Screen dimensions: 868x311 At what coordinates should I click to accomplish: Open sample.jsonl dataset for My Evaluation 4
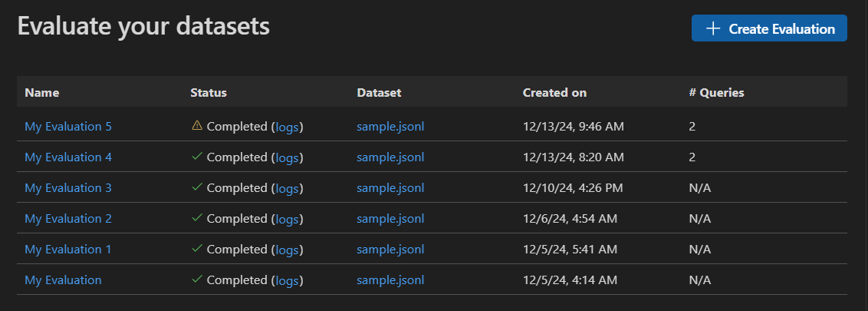tap(390, 157)
